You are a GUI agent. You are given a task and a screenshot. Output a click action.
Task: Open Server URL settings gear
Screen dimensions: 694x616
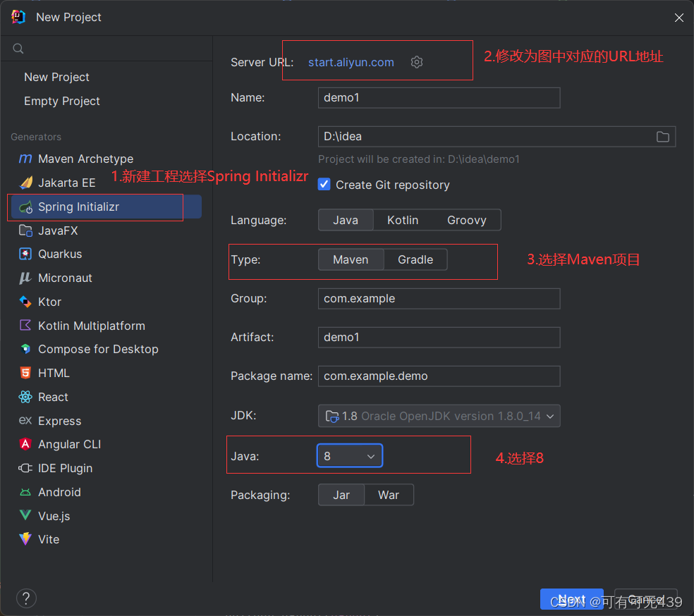[417, 62]
